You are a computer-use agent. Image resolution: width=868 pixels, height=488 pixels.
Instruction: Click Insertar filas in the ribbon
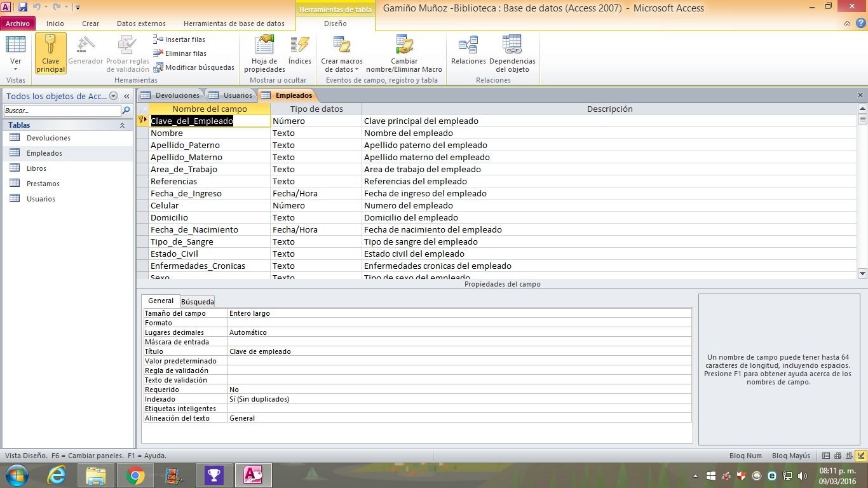pos(179,39)
